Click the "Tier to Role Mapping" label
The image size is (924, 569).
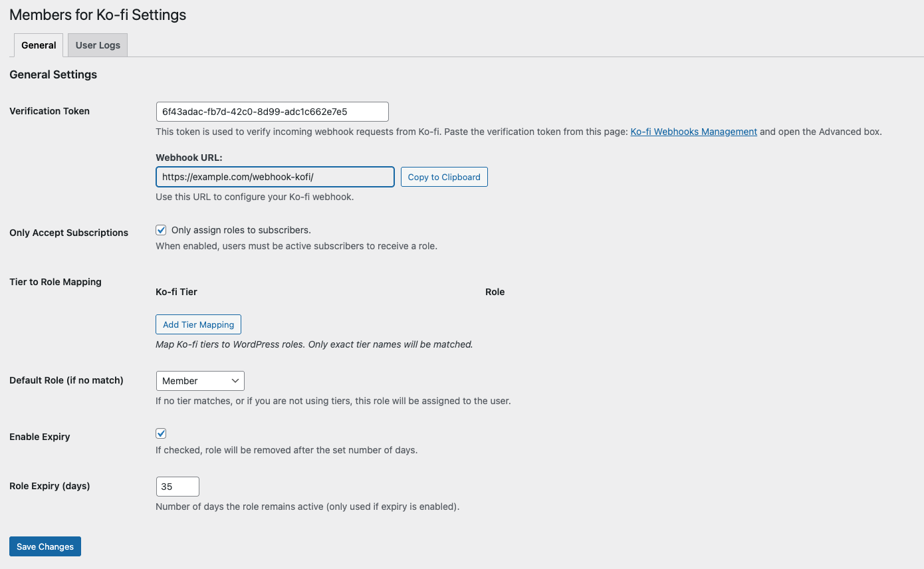55,282
